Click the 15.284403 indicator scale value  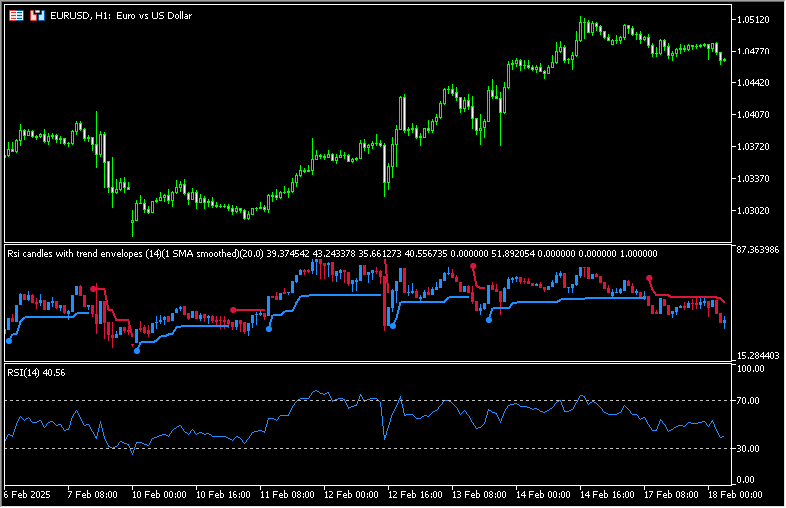[758, 356]
